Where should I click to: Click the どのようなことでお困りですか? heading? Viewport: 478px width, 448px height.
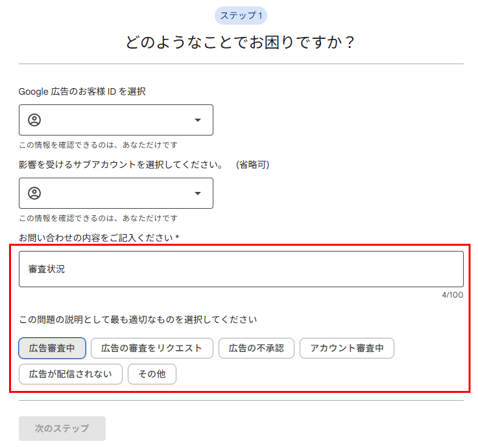coord(241,42)
